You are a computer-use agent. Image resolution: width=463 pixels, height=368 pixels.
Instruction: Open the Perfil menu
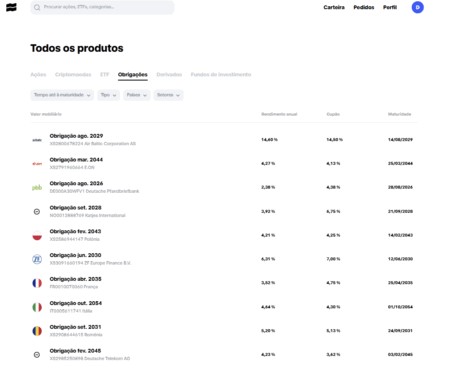(390, 7)
